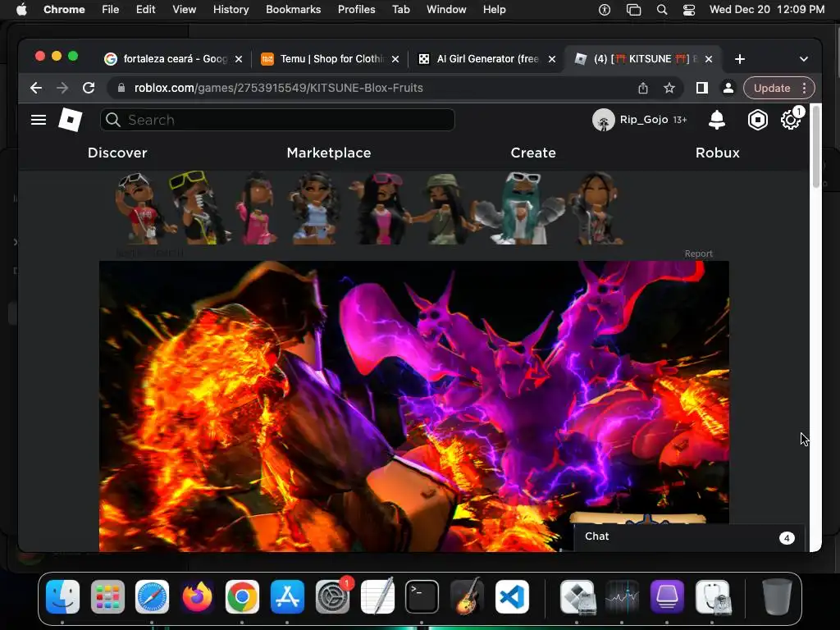This screenshot has height=630, width=840.
Task: Expand the Roblox Chat panel
Action: coord(689,536)
